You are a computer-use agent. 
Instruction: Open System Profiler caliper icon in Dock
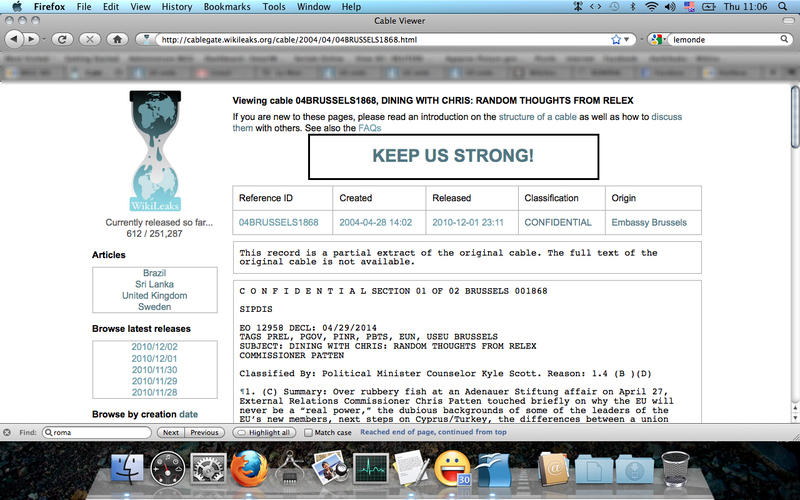pos(289,468)
